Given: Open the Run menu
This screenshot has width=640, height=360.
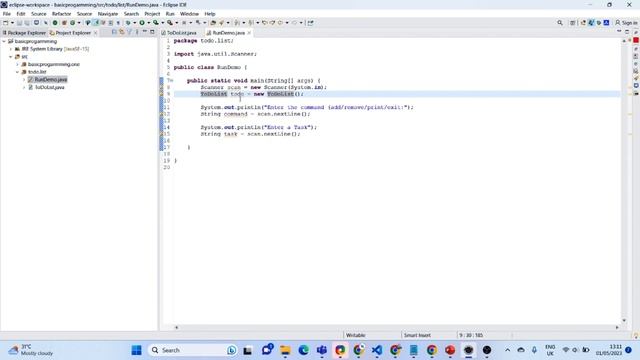Looking at the screenshot, I should click(170, 13).
